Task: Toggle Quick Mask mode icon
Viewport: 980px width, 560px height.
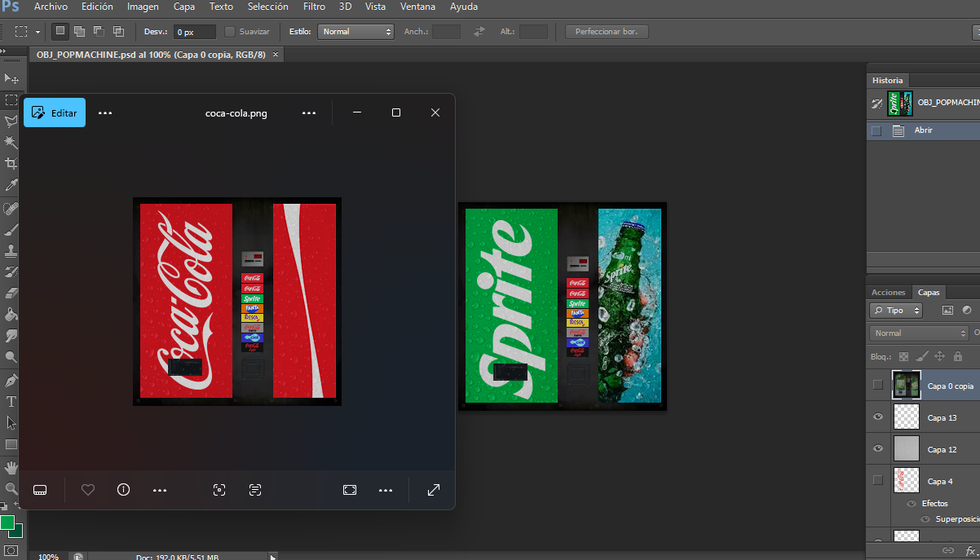Action: (11, 551)
